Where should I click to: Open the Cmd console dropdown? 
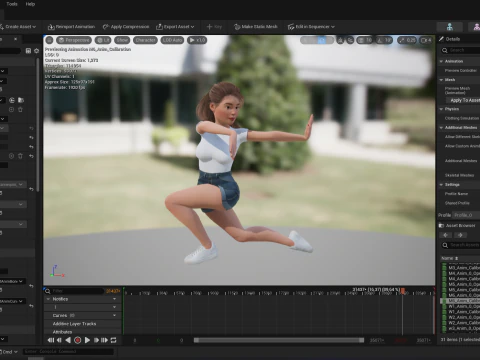[8, 352]
